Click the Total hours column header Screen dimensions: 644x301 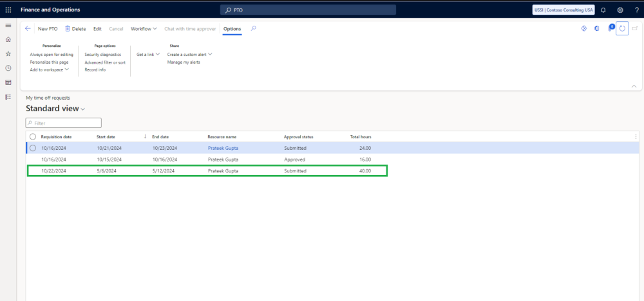(x=361, y=136)
